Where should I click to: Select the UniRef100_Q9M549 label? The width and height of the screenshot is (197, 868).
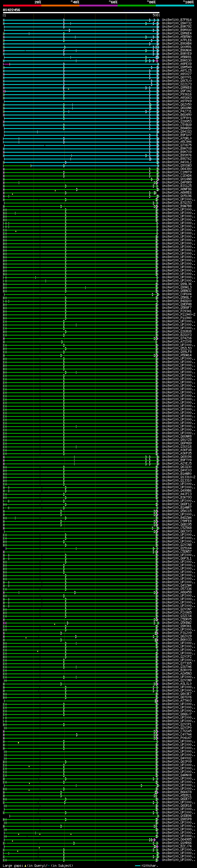tap(176, 67)
